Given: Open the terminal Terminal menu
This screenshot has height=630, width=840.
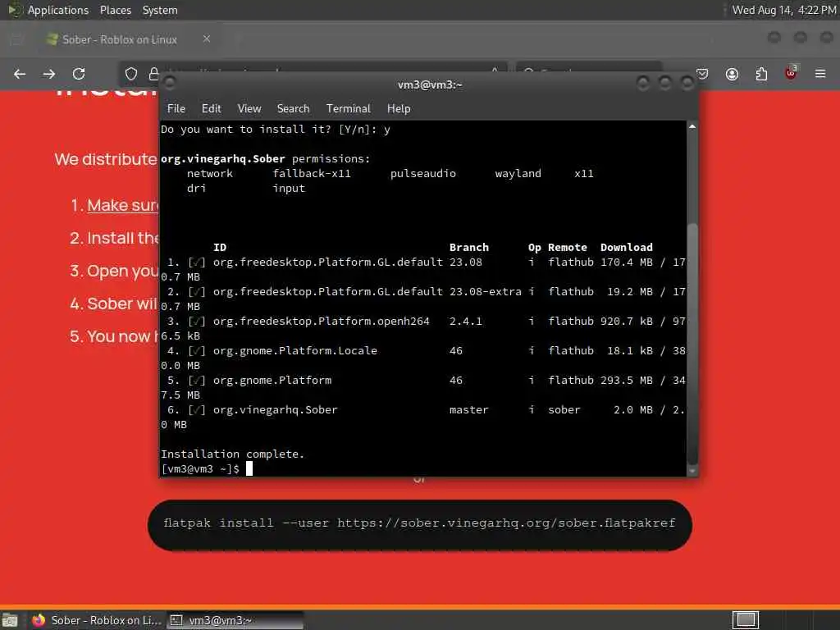Looking at the screenshot, I should pyautogui.click(x=348, y=109).
